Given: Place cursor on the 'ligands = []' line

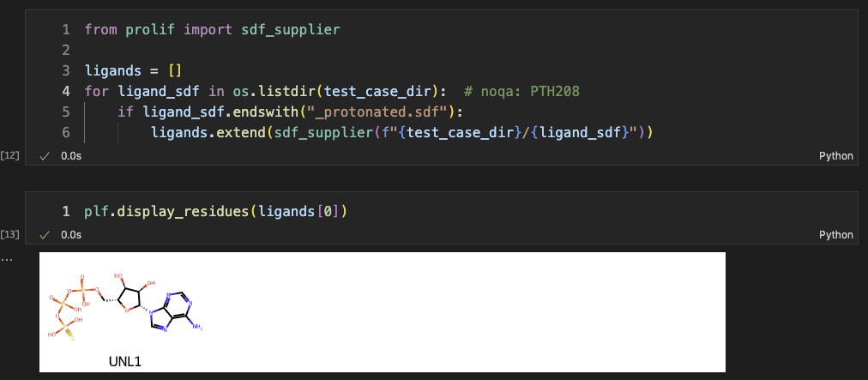Looking at the screenshot, I should [134, 71].
